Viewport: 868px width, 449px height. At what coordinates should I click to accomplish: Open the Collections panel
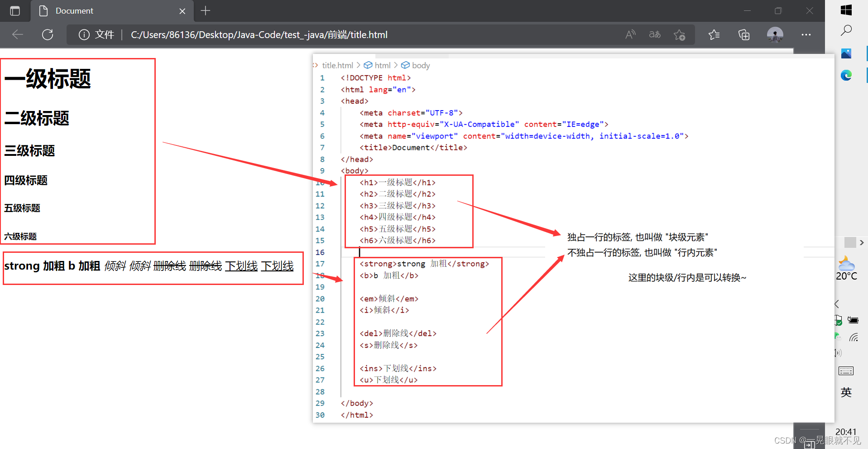[744, 35]
